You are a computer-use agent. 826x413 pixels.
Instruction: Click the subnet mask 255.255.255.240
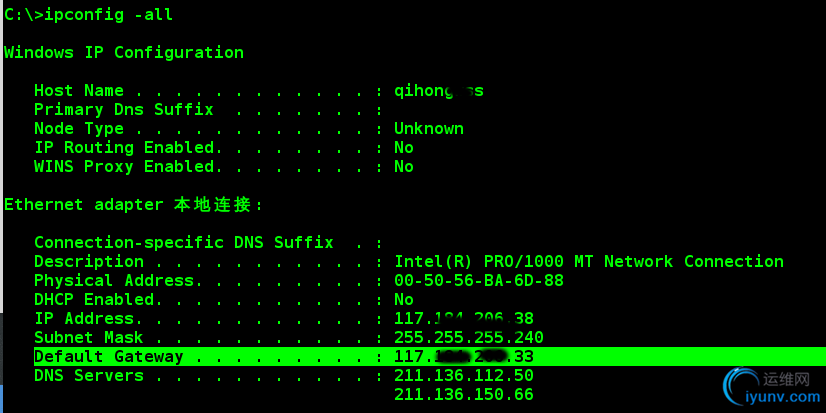coord(468,337)
